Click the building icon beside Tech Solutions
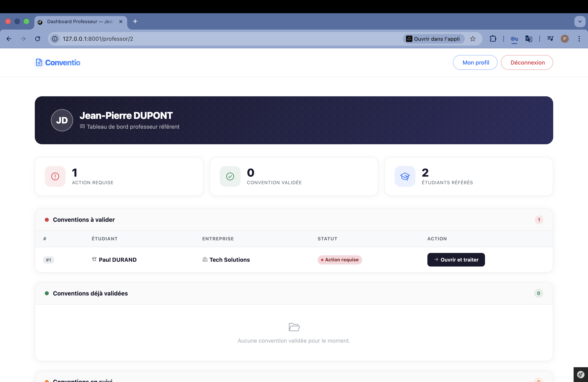This screenshot has width=588, height=382. click(x=205, y=259)
